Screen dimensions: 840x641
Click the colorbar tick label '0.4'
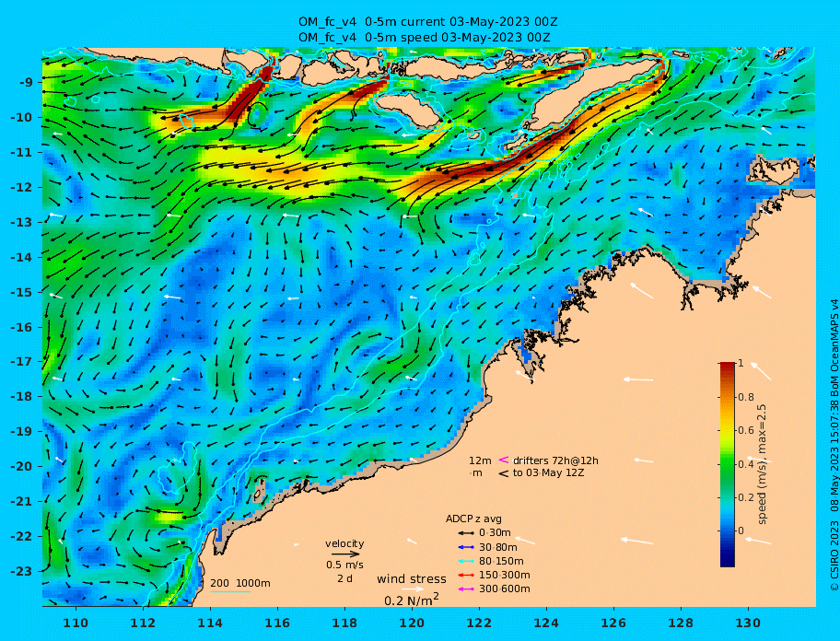click(x=746, y=464)
